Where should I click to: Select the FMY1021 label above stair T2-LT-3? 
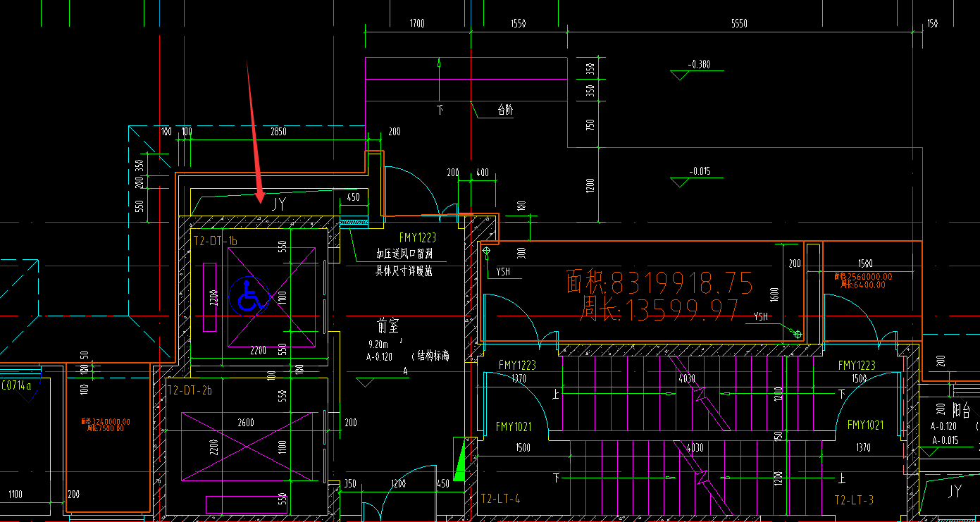(x=865, y=425)
